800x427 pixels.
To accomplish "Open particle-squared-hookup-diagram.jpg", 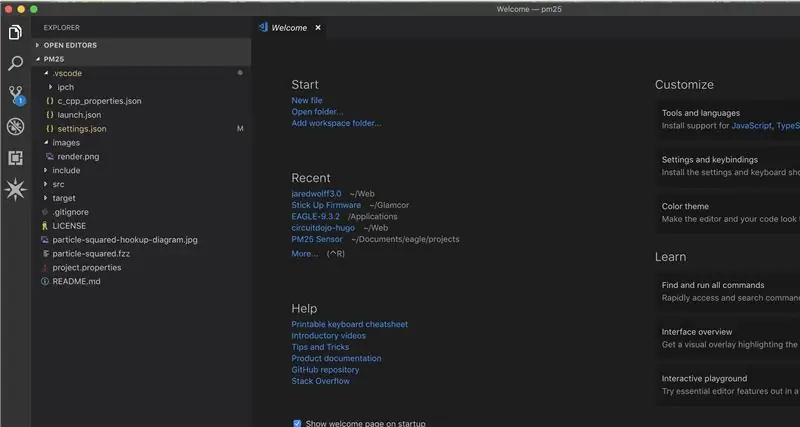I will tap(141, 240).
